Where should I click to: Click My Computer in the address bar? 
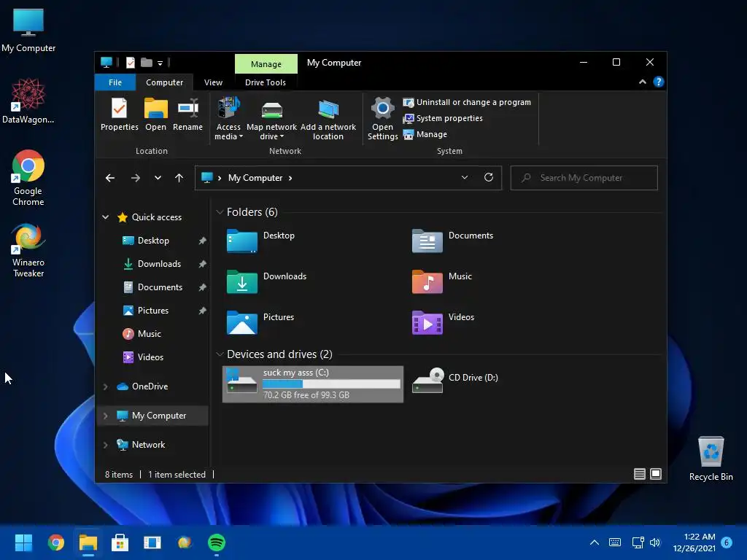coord(255,178)
